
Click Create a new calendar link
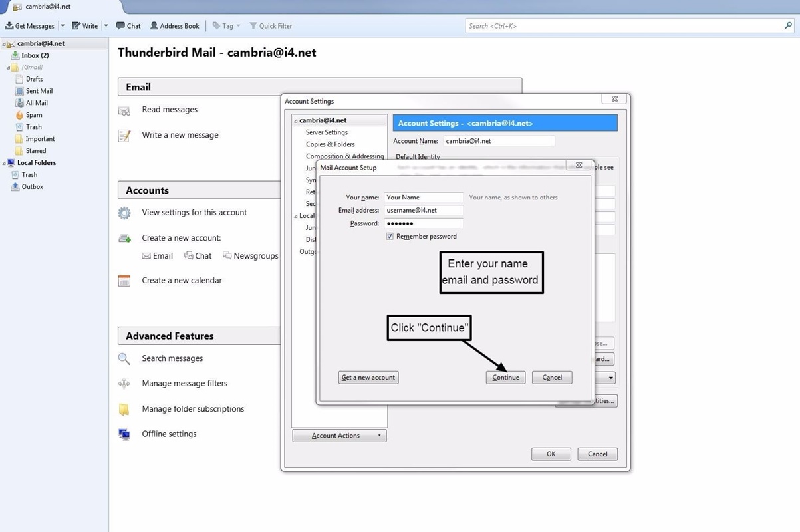pyautogui.click(x=182, y=281)
